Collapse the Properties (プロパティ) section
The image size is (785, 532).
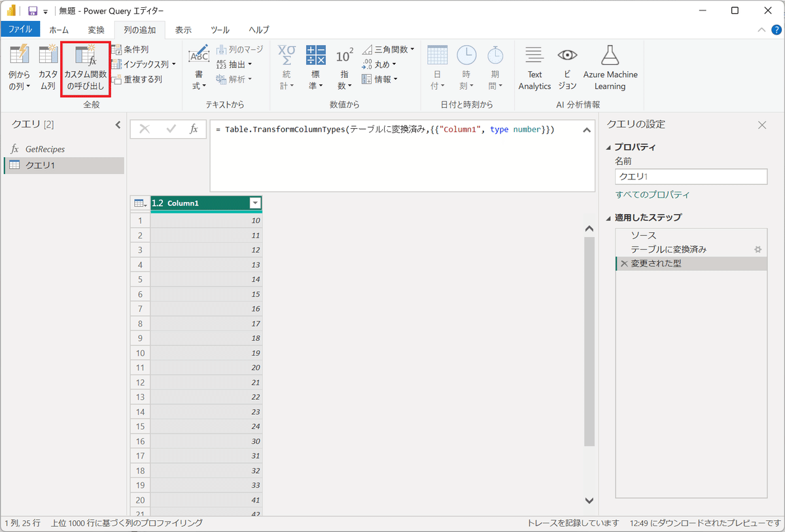point(609,147)
